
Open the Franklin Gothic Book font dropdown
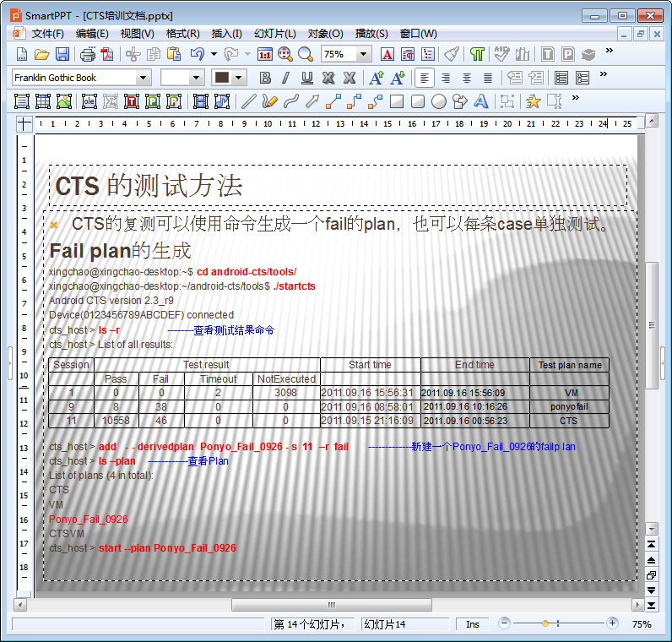pos(143,78)
